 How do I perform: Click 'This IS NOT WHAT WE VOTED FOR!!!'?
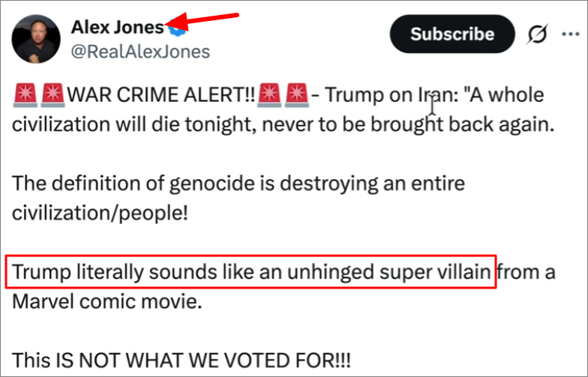pos(181,360)
